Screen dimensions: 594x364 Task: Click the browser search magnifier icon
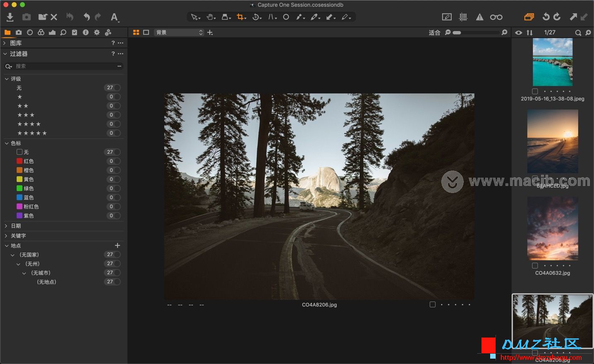coord(578,32)
